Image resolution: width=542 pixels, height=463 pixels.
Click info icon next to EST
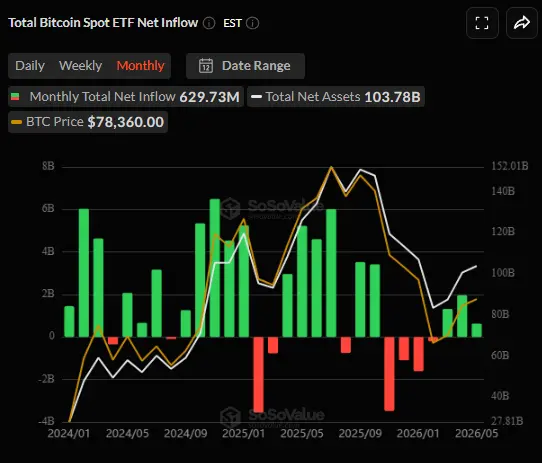[253, 23]
